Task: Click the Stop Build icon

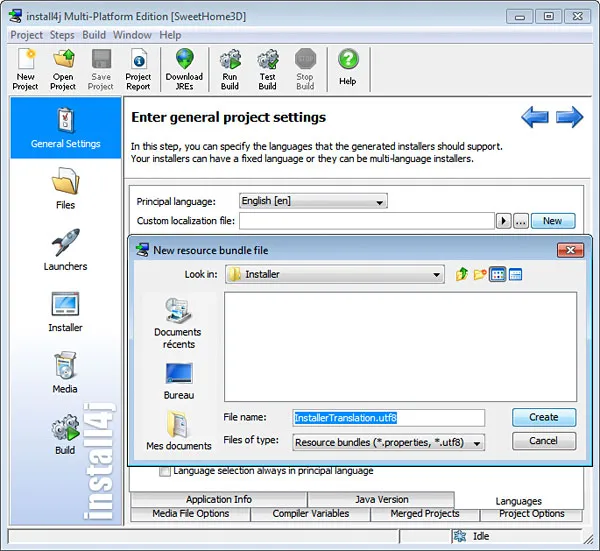Action: click(305, 69)
